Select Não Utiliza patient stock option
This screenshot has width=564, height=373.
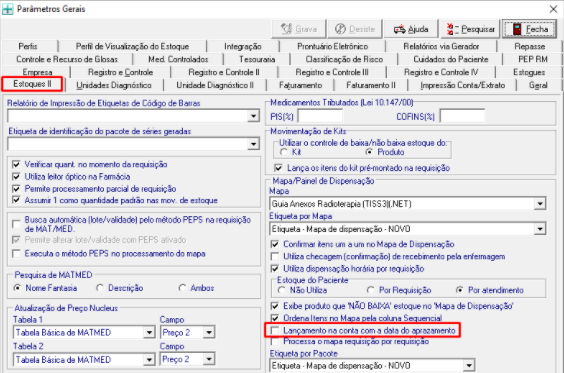point(282,290)
